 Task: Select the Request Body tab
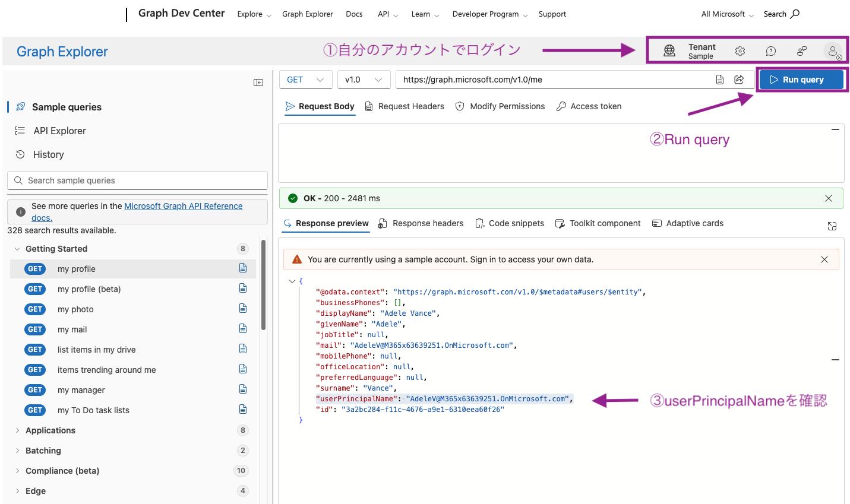[x=320, y=106]
